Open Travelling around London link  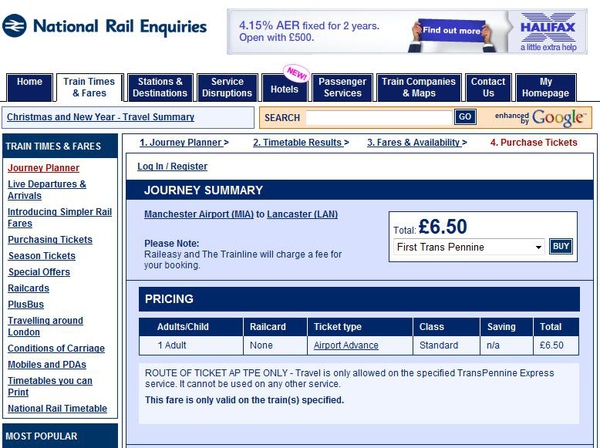(45, 326)
